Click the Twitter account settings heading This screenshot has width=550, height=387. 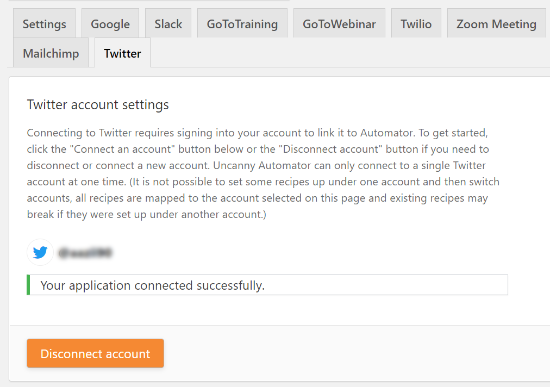(x=98, y=105)
